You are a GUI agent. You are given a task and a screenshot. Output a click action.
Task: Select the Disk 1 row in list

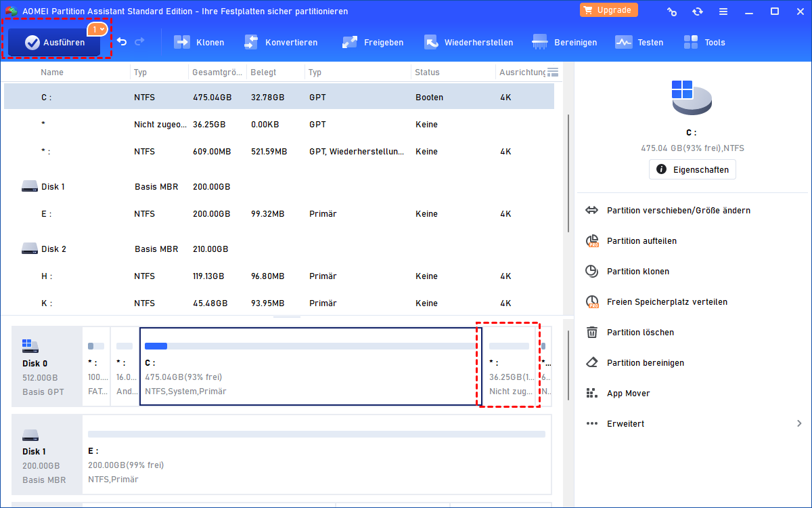click(279, 186)
